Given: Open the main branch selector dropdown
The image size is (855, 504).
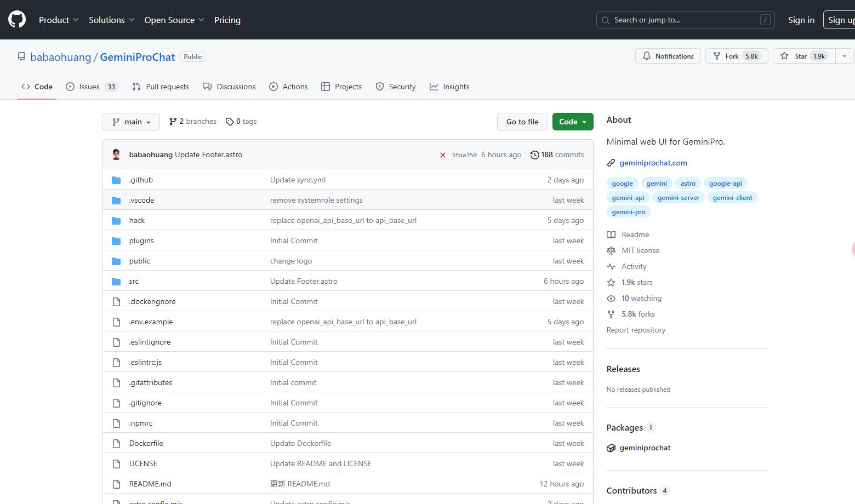Looking at the screenshot, I should tap(131, 122).
